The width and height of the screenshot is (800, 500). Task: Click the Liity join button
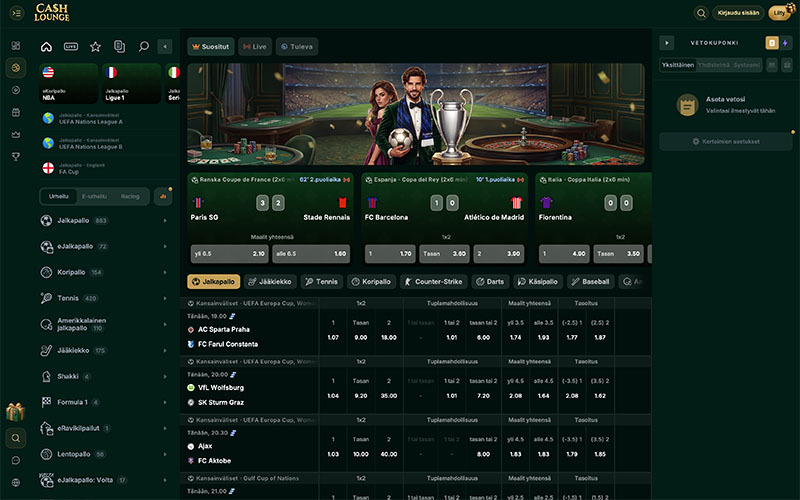[780, 13]
